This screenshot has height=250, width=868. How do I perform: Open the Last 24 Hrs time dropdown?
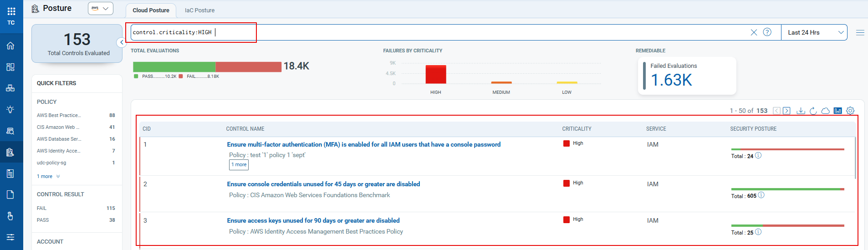coord(814,32)
